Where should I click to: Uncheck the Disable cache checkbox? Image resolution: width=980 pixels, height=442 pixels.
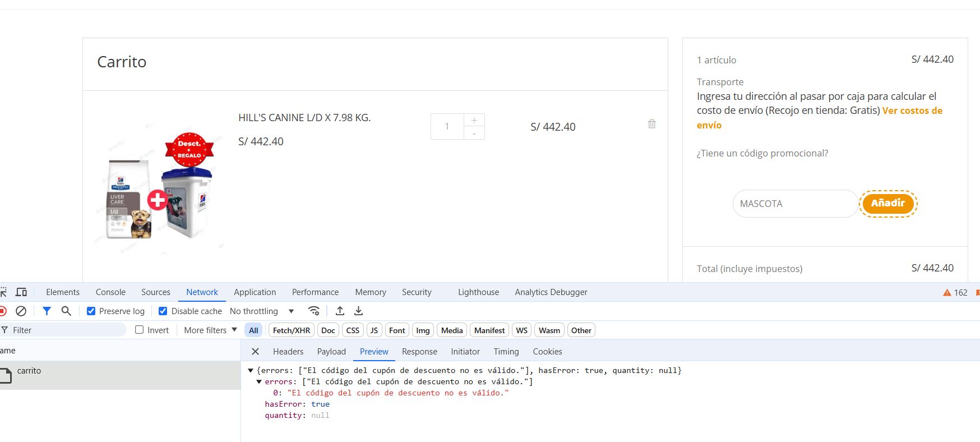(x=163, y=311)
